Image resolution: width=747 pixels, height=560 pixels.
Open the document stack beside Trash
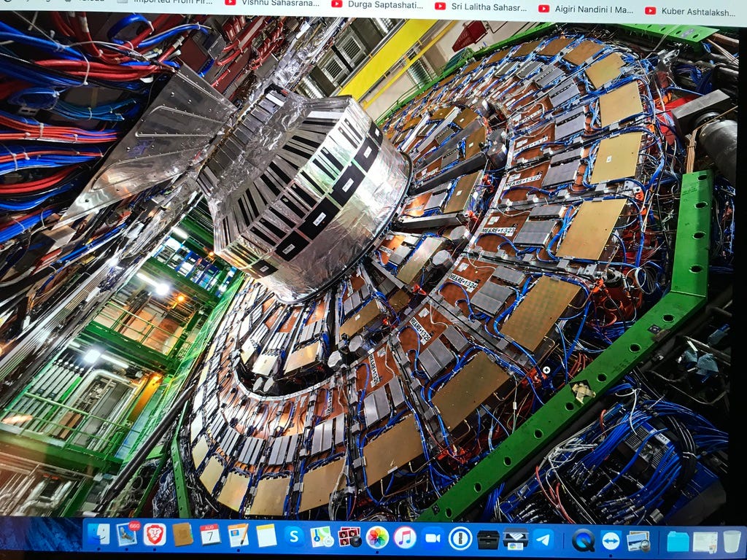tap(705, 542)
